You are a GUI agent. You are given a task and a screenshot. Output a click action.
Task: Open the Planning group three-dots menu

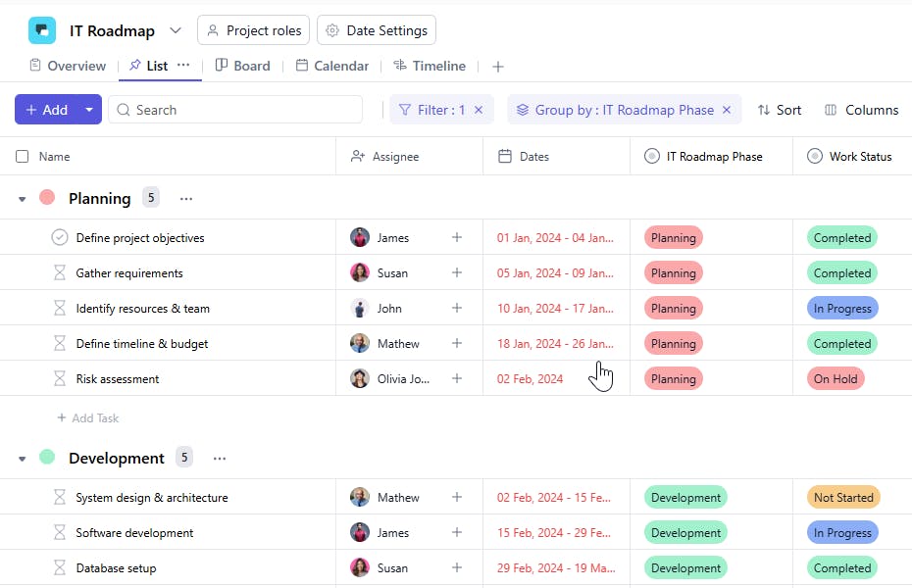(186, 199)
